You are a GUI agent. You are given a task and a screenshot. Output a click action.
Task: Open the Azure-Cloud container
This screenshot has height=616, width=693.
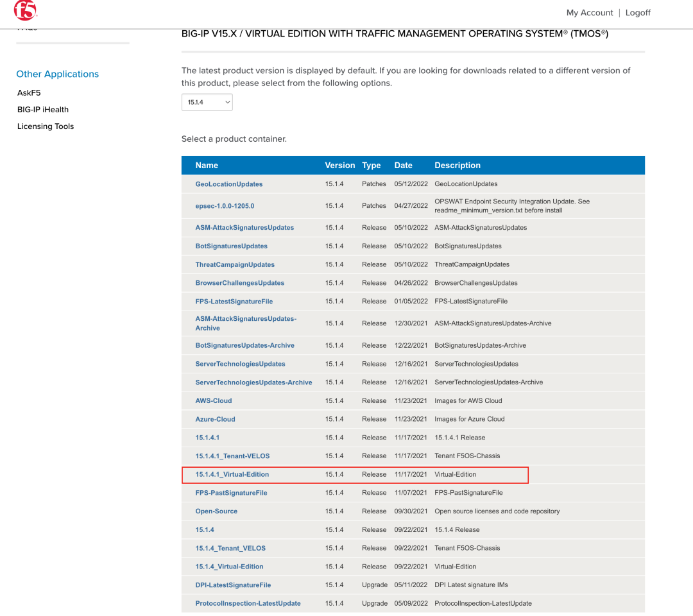(x=215, y=420)
